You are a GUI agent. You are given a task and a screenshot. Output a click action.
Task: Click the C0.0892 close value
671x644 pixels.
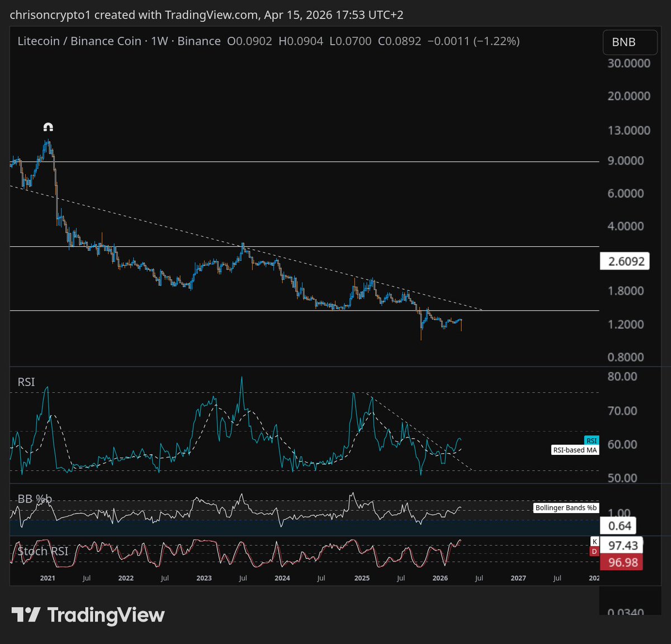point(399,41)
